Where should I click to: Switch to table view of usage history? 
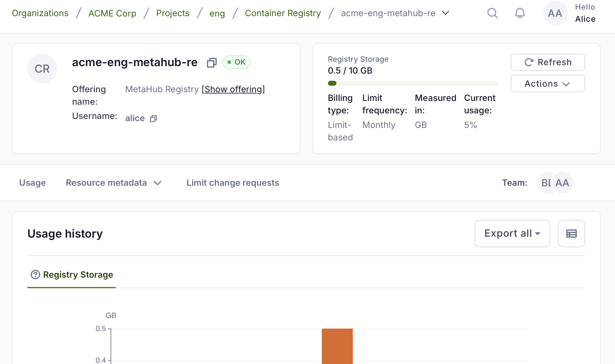572,234
